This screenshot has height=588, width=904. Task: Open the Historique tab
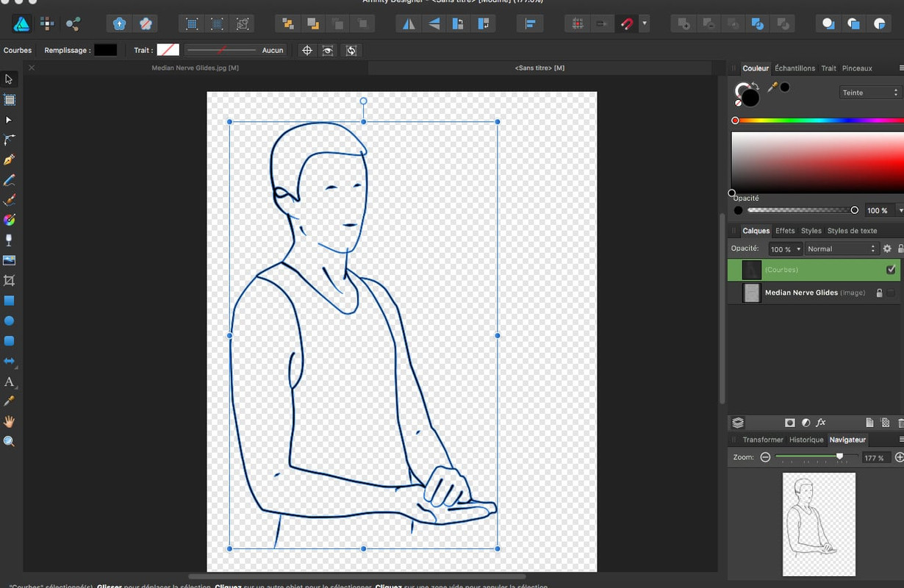[806, 440]
